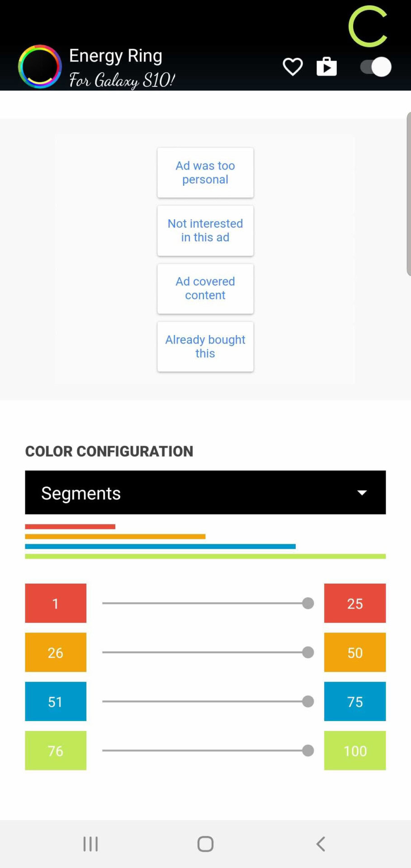Tap the red color swatch labeled 1

(56, 603)
